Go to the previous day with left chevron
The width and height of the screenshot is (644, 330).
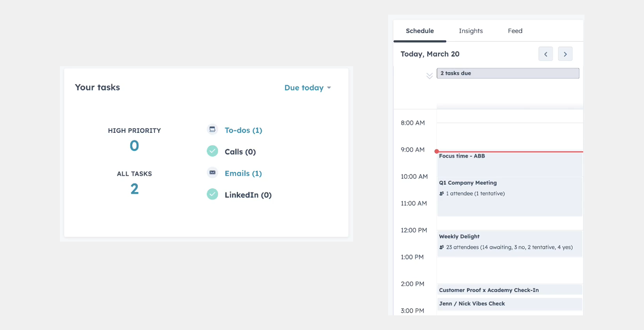(545, 53)
